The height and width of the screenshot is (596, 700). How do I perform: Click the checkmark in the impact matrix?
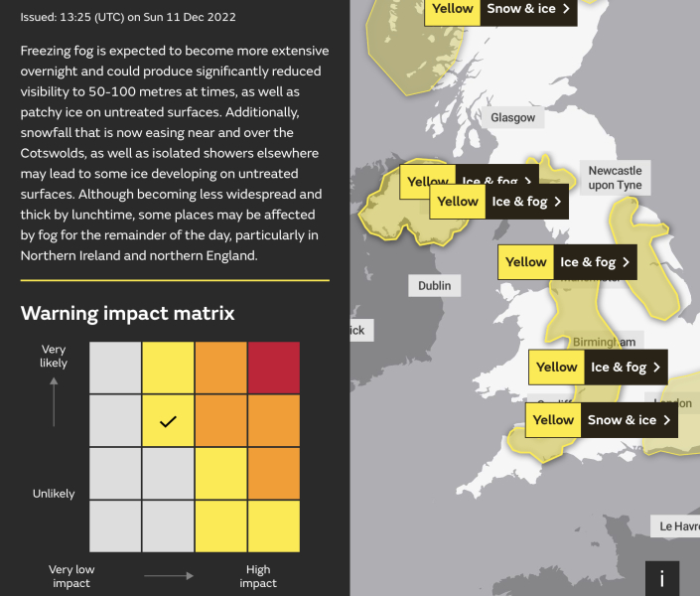(x=168, y=421)
